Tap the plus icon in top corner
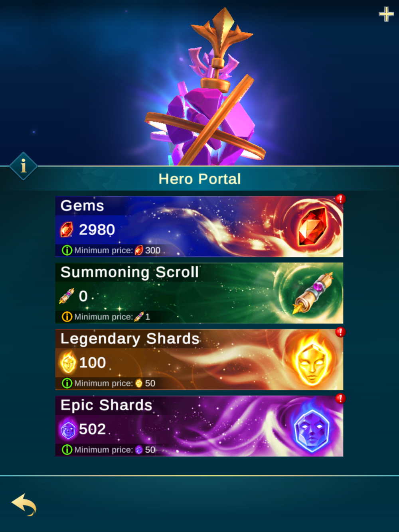The width and height of the screenshot is (399, 532). [x=386, y=14]
